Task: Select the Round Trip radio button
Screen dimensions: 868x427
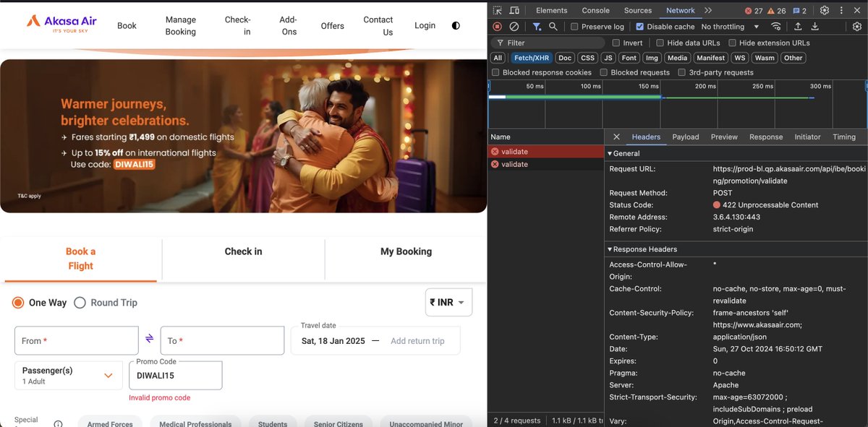Action: (x=80, y=303)
